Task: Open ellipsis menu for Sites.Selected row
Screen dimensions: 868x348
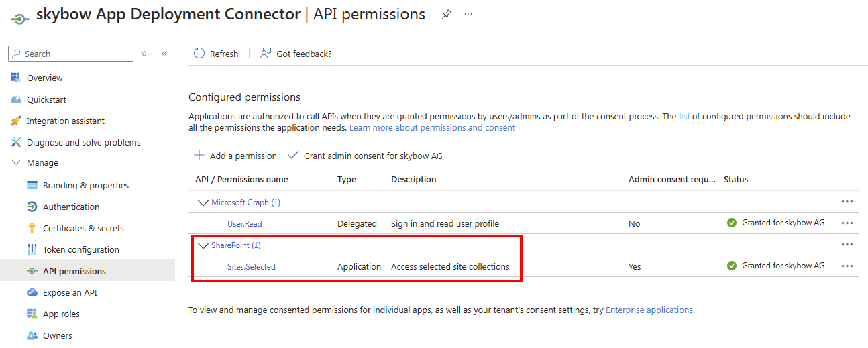Action: [x=847, y=266]
